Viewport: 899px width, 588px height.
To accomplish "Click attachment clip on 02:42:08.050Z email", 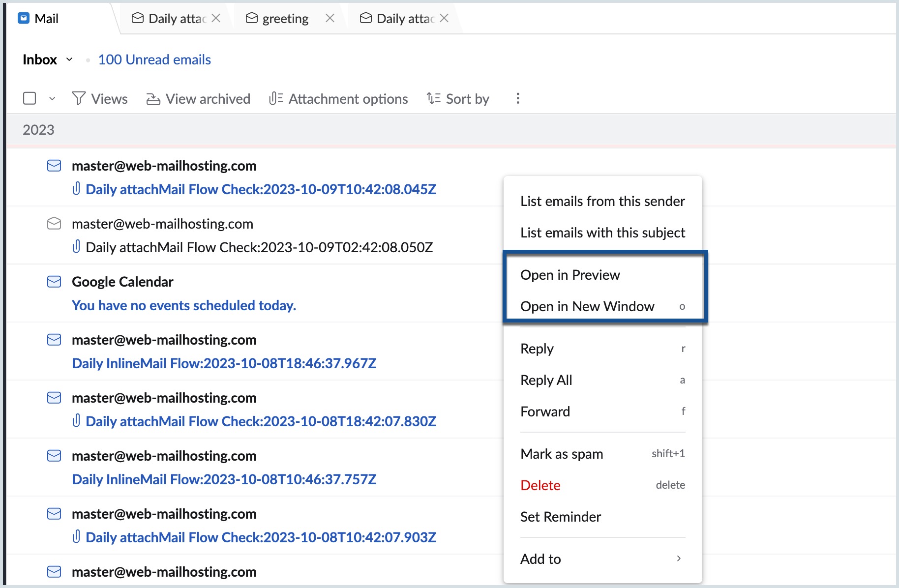I will pos(76,247).
